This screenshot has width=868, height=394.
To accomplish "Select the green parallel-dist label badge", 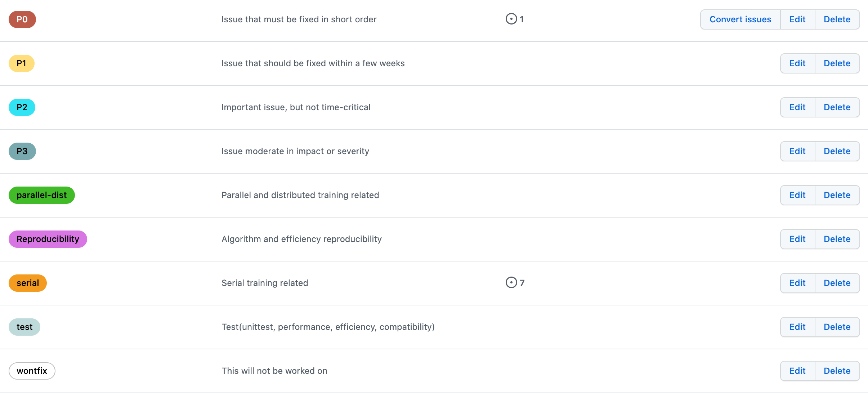I will tap(42, 195).
